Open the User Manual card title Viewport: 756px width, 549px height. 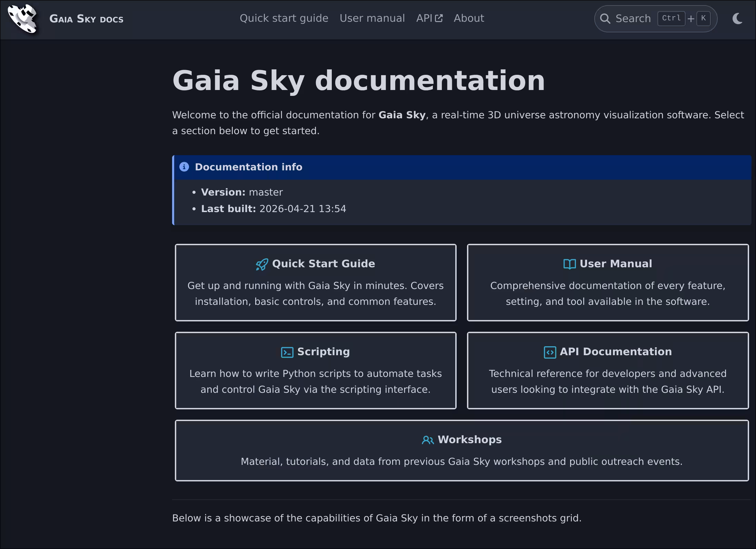(616, 263)
